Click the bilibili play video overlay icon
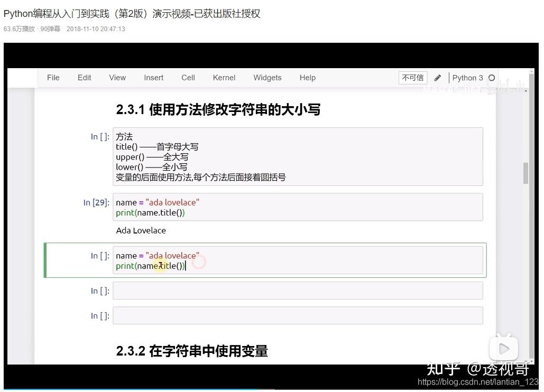 point(503,348)
